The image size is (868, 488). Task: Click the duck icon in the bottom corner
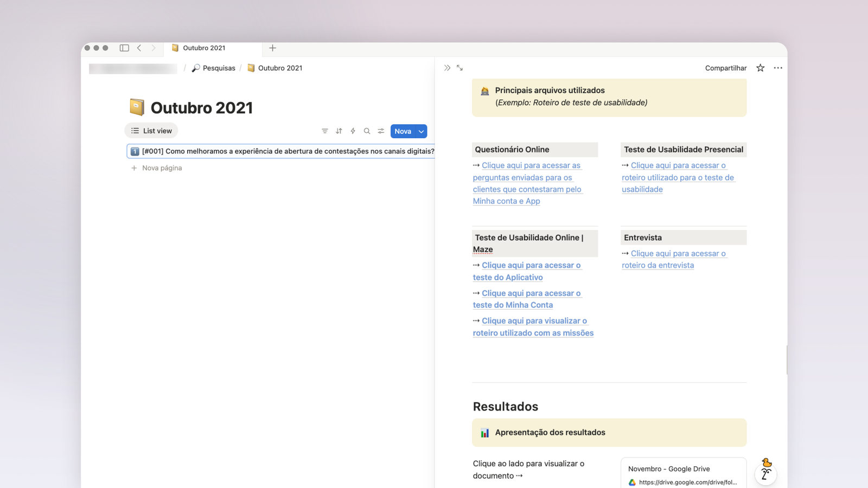point(766,473)
